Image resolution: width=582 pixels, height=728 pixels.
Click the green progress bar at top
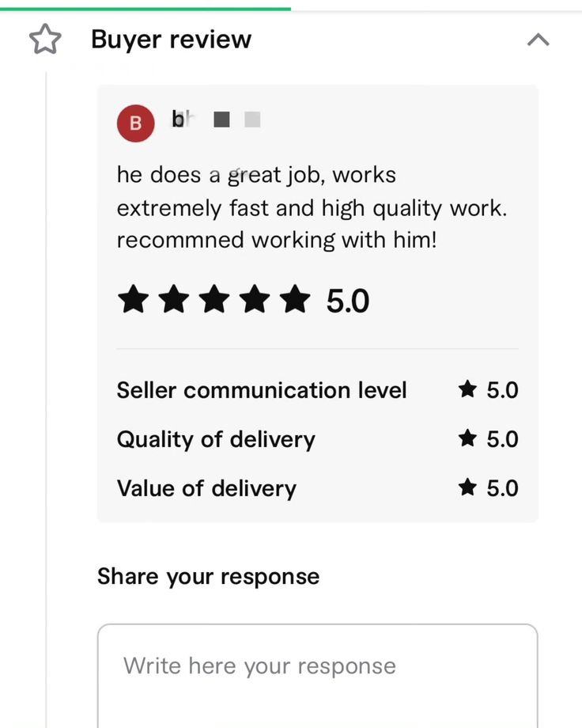145,9
